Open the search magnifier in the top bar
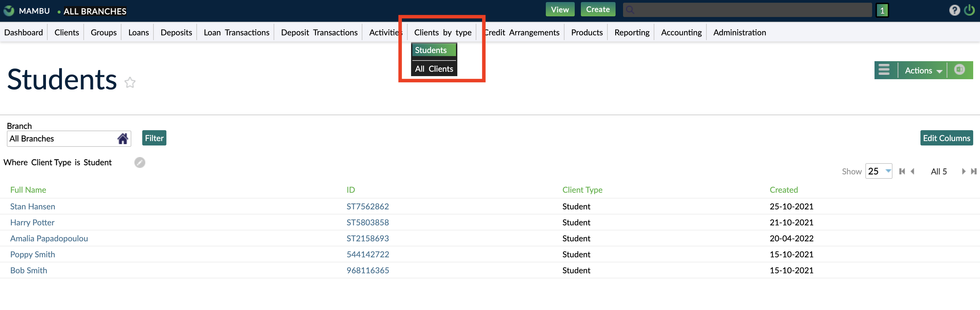The width and height of the screenshot is (980, 310). pyautogui.click(x=631, y=10)
